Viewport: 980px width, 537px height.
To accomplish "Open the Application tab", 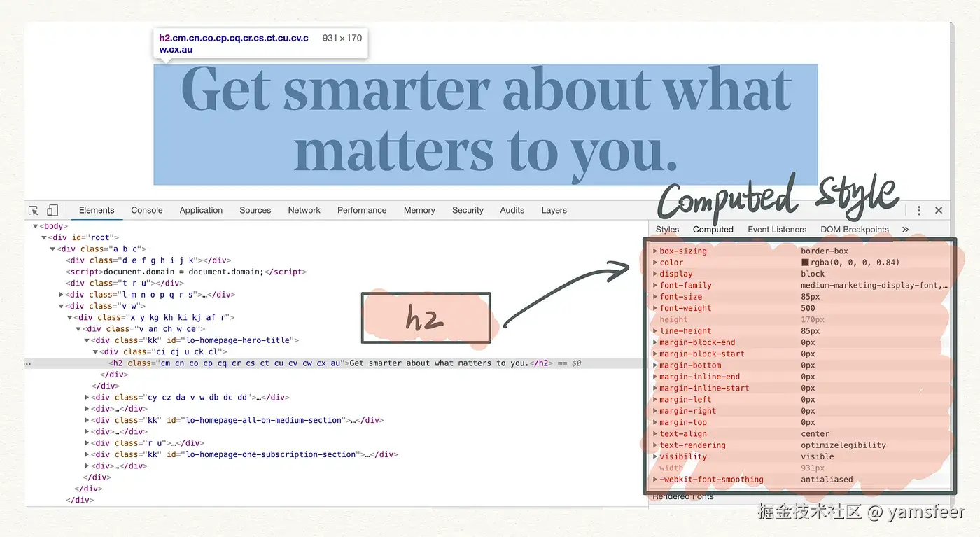I will click(201, 210).
